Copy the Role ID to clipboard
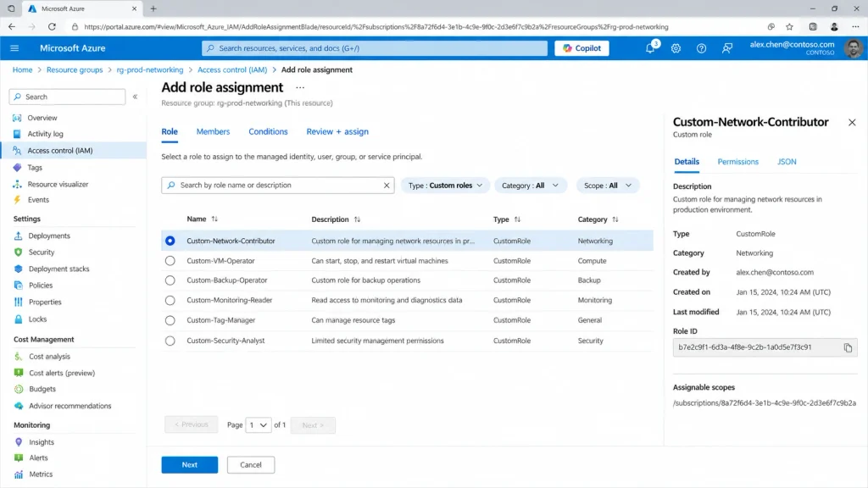Image resolution: width=868 pixels, height=488 pixels. pyautogui.click(x=848, y=347)
